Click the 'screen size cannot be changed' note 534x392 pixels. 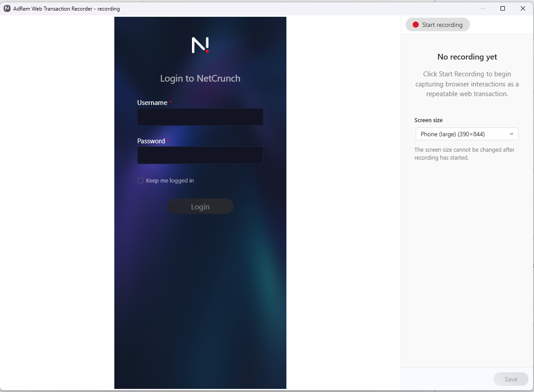coord(465,153)
